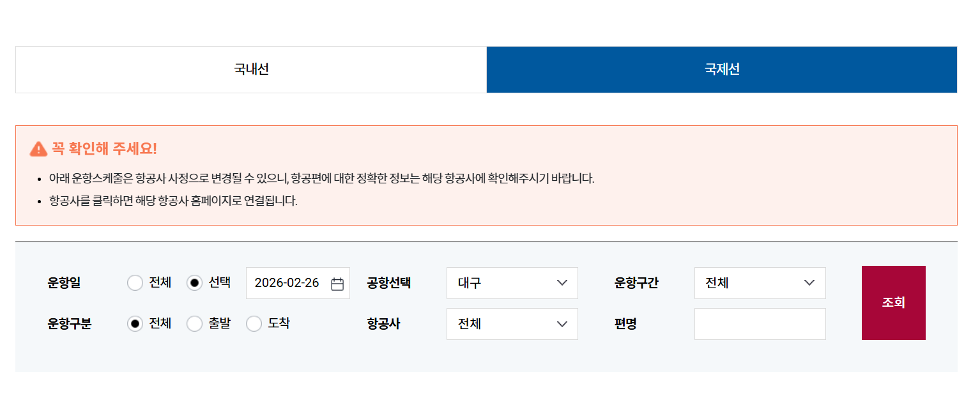Focus the 편명 flight number input
The height and width of the screenshot is (393, 980).
click(760, 324)
